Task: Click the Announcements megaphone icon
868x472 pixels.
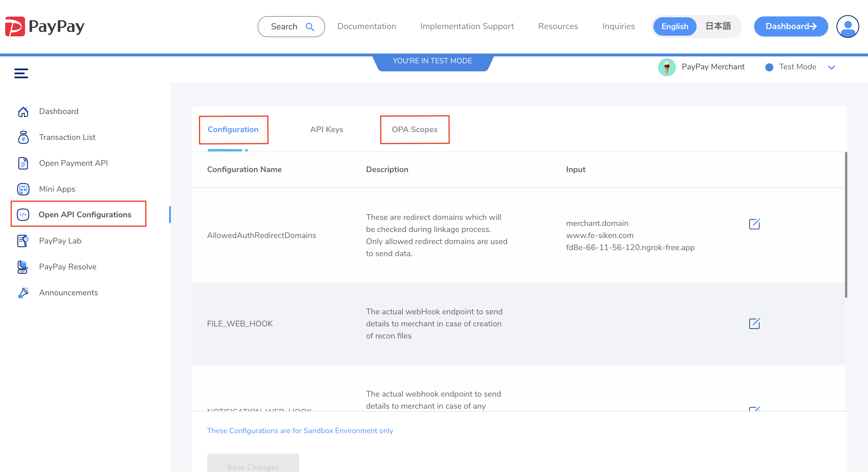Action: point(23,293)
